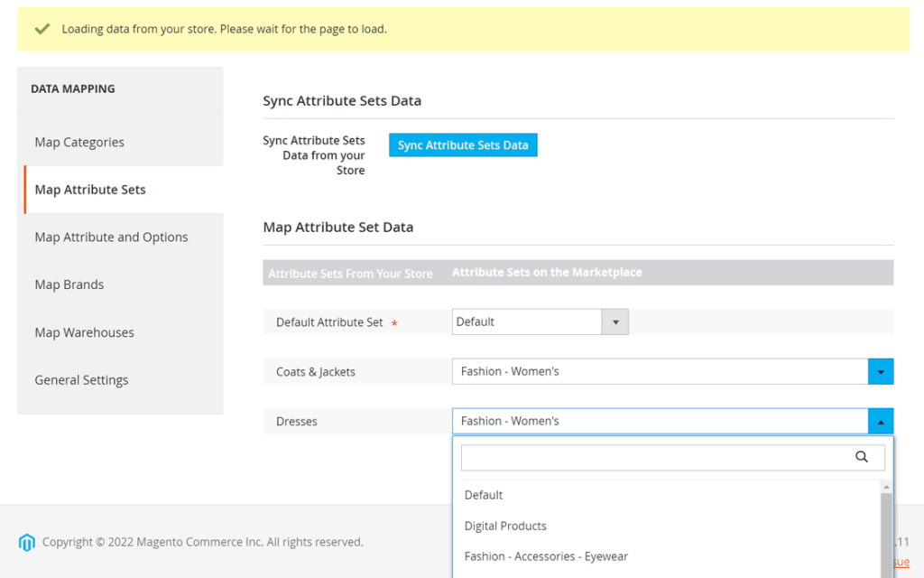
Task: Click the Attribute Sets From Your Store header
Action: pyautogui.click(x=351, y=274)
